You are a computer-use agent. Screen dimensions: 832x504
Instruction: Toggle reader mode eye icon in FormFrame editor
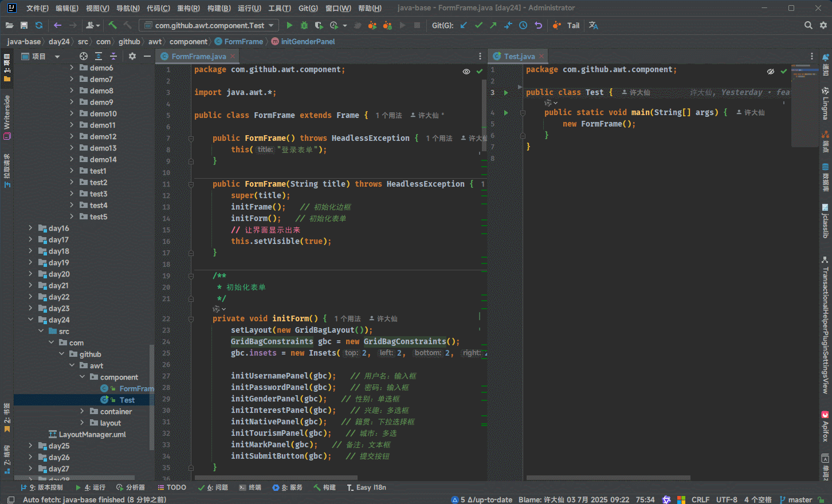(466, 72)
